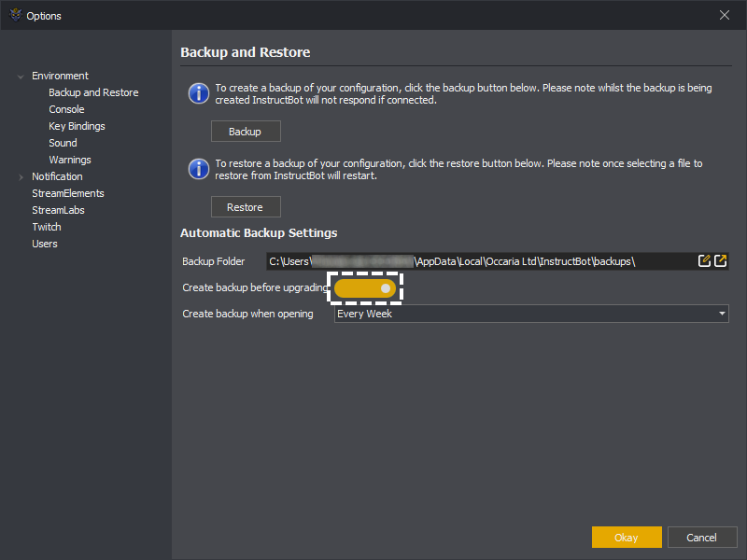Viewport: 747px width, 560px height.
Task: Go to Key Bindings settings
Action: (x=77, y=126)
